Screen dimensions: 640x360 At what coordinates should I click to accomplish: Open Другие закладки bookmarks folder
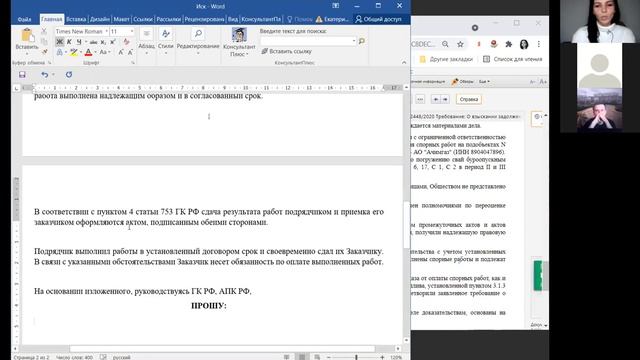tap(447, 59)
